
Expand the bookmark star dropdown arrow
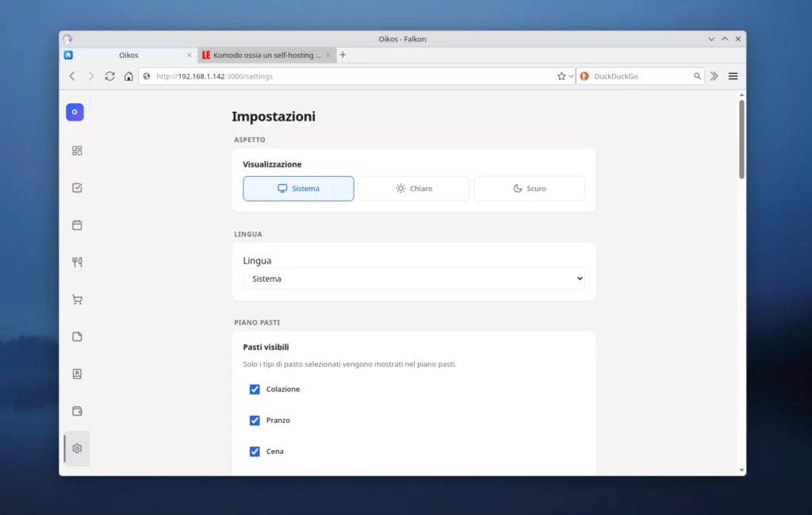coord(571,76)
